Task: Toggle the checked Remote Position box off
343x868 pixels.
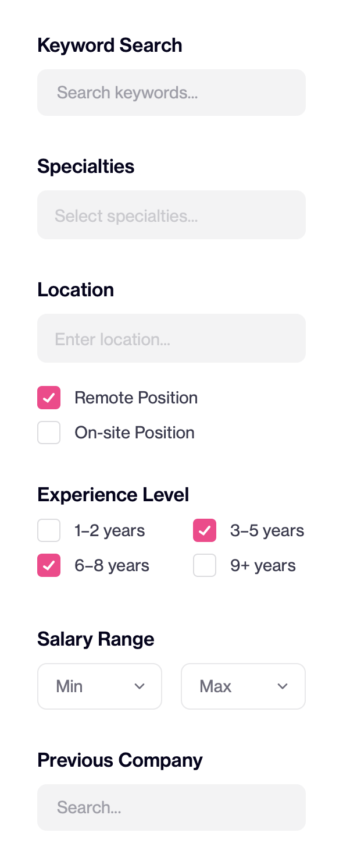Action: point(48,398)
